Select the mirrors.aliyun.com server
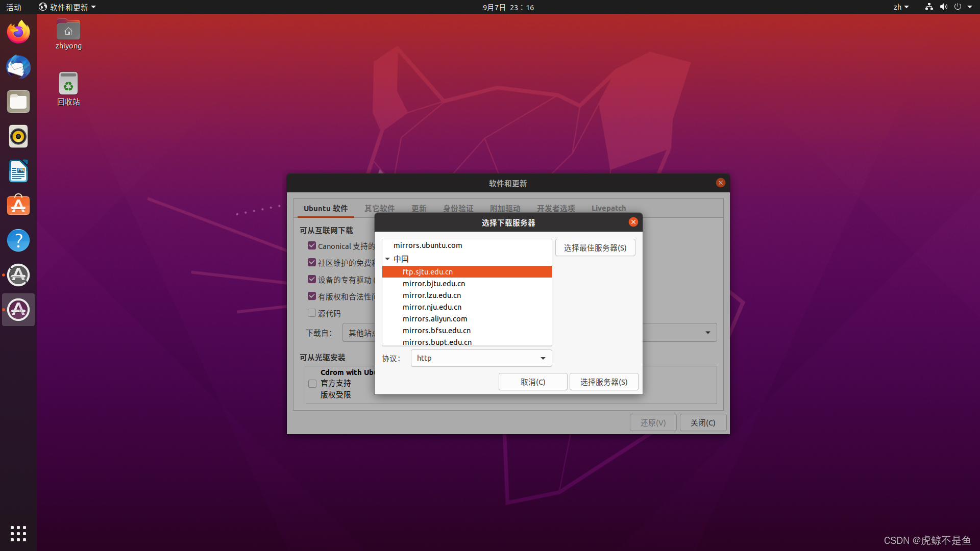The image size is (980, 551). pos(434,318)
